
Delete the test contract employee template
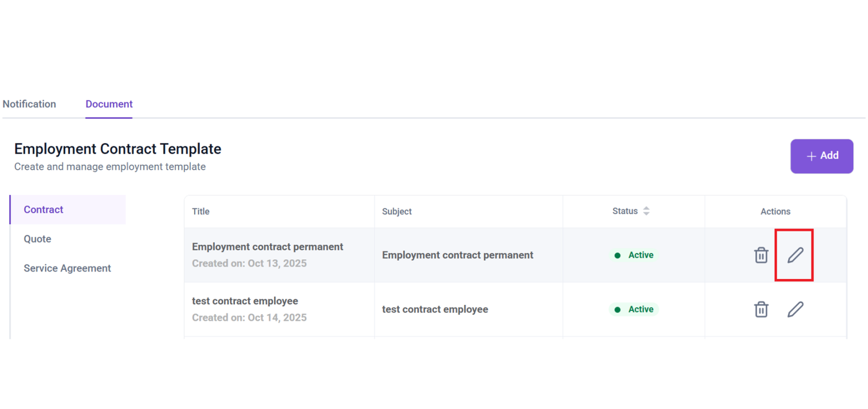tap(761, 309)
